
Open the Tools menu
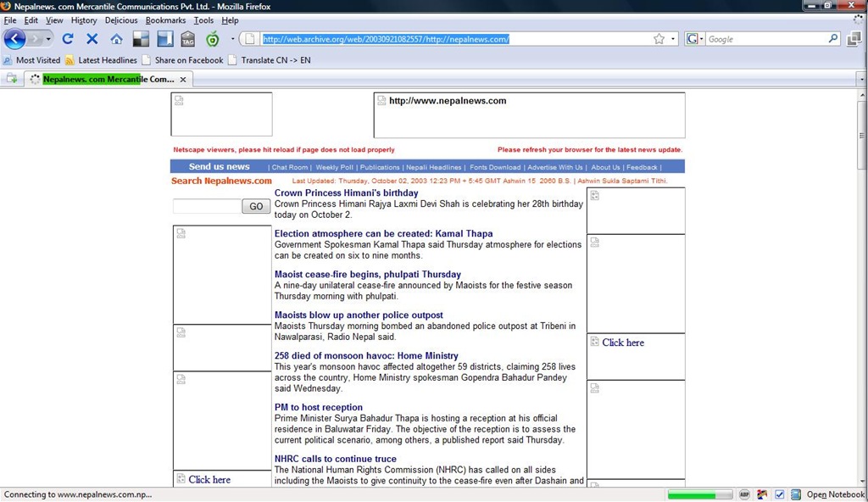point(203,20)
